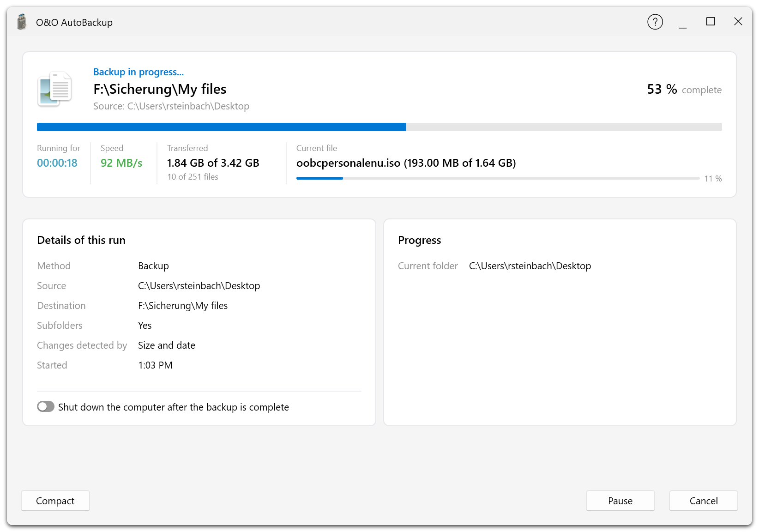Click Destination value 'F:\Sicherung\My files' in details

(x=183, y=306)
